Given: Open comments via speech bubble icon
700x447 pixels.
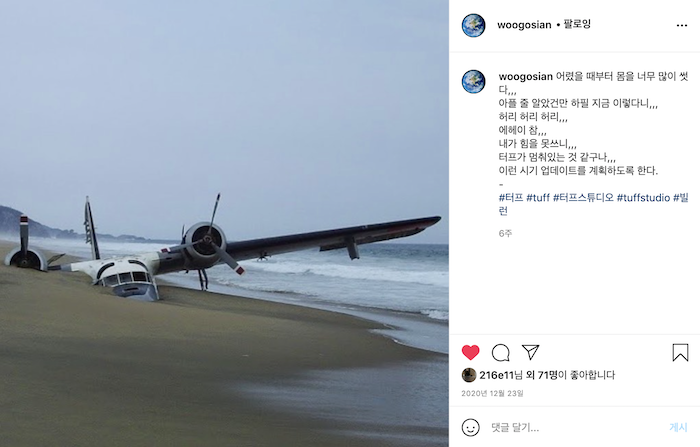Looking at the screenshot, I should [500, 353].
